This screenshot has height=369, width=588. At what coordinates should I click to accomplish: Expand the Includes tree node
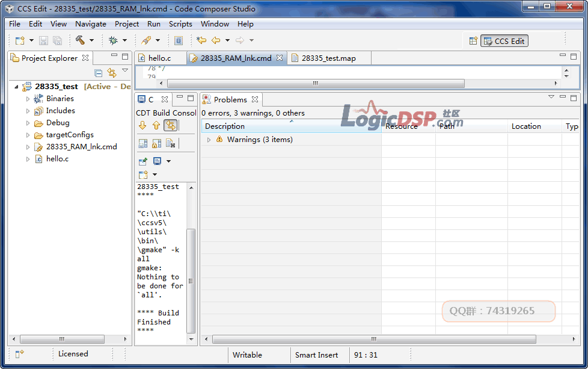28,111
